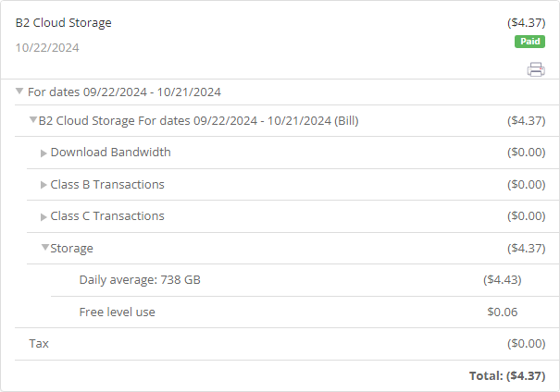Select the Download Bandwidth label
Image resolution: width=560 pixels, height=392 pixels.
point(111,153)
